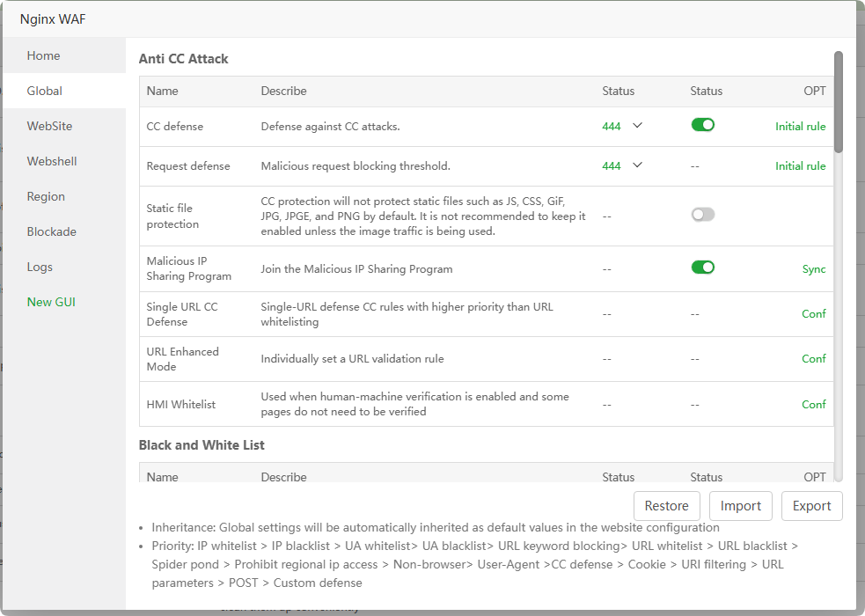Click the vertical scrollbar thumb
The width and height of the screenshot is (865, 616).
(x=839, y=101)
